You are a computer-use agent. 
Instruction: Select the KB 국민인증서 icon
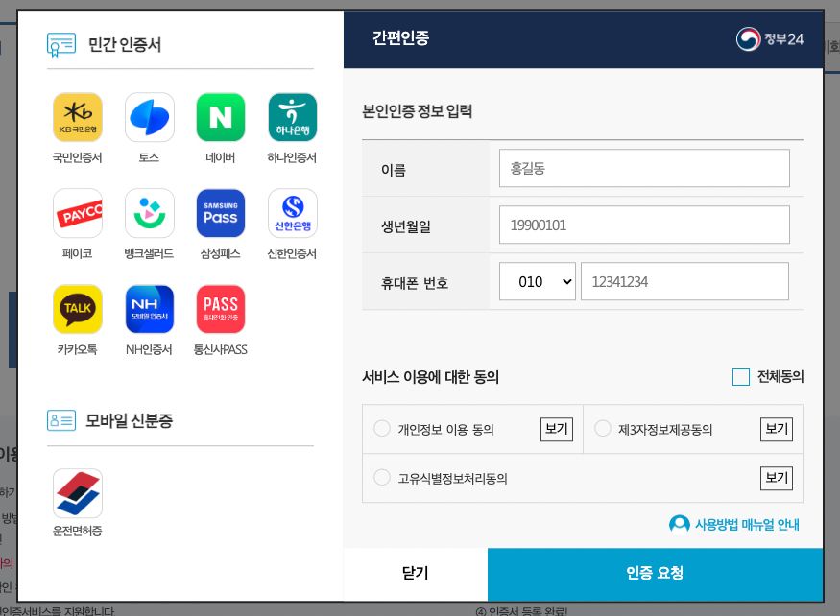(78, 117)
